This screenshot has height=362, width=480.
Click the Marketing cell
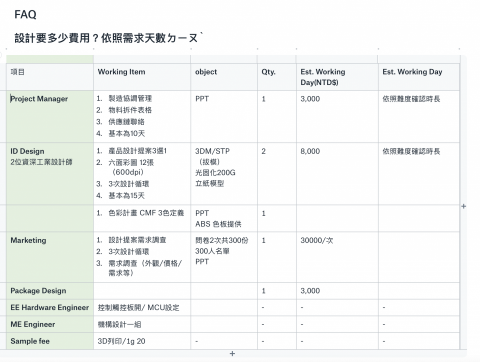50,257
